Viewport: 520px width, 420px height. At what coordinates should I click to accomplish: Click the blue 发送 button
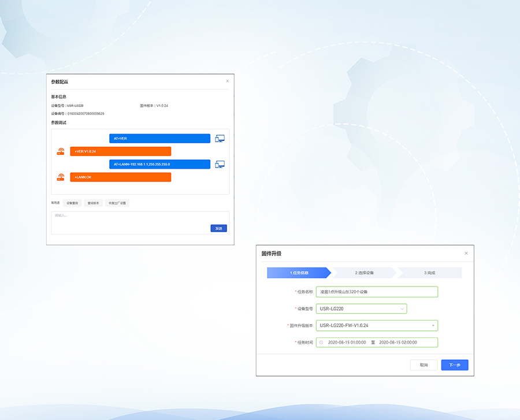point(218,229)
